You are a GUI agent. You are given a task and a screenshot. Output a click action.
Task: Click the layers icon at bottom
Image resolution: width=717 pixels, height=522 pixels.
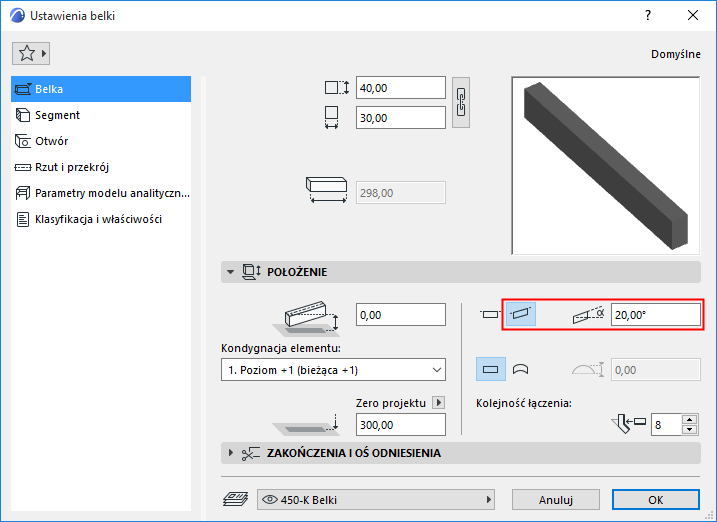(235, 499)
